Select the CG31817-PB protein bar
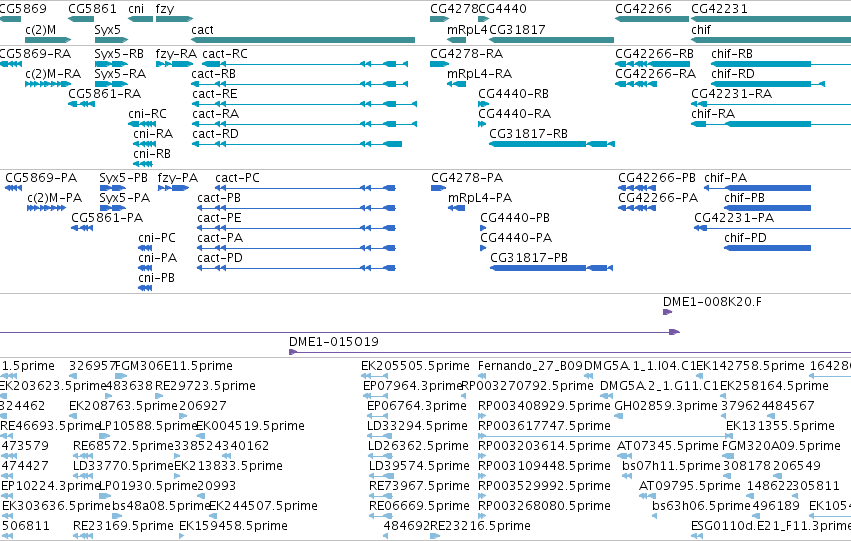 tap(551, 268)
